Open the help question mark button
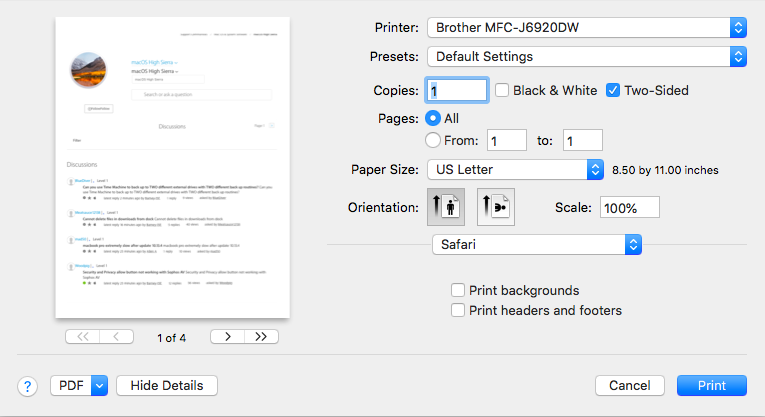This screenshot has width=765, height=417. [x=27, y=386]
